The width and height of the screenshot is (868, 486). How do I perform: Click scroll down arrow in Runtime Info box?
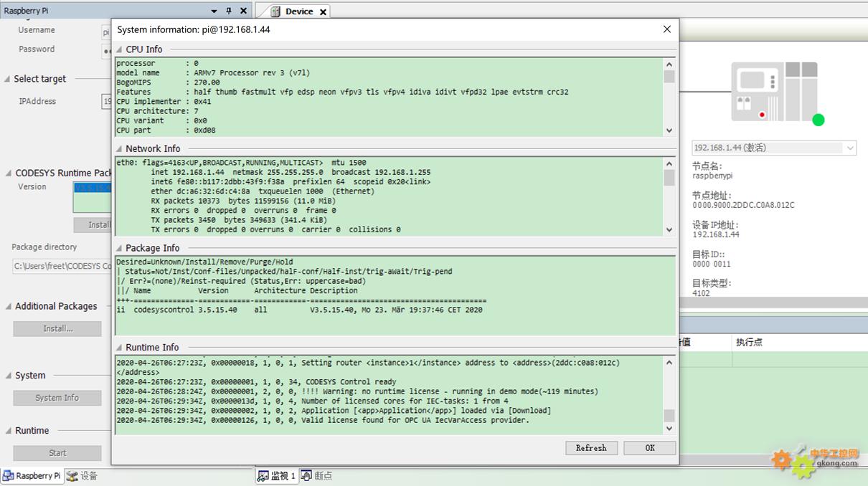[669, 428]
